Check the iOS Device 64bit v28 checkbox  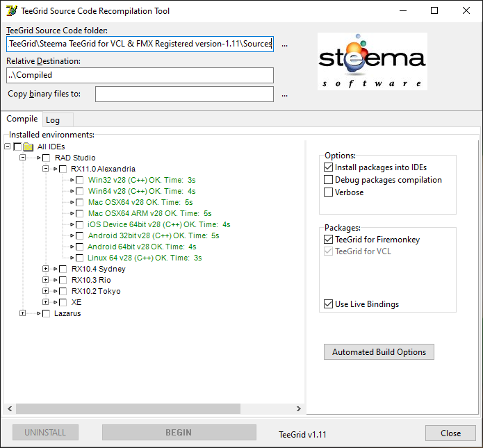79,224
